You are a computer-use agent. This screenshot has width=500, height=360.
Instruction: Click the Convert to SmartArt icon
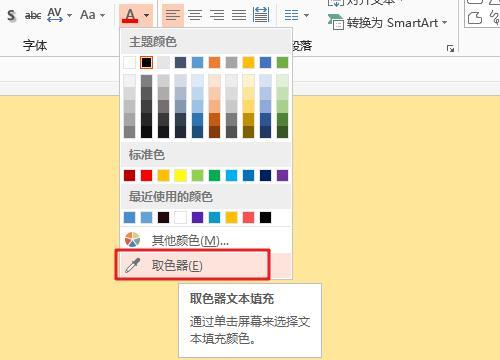pos(335,22)
